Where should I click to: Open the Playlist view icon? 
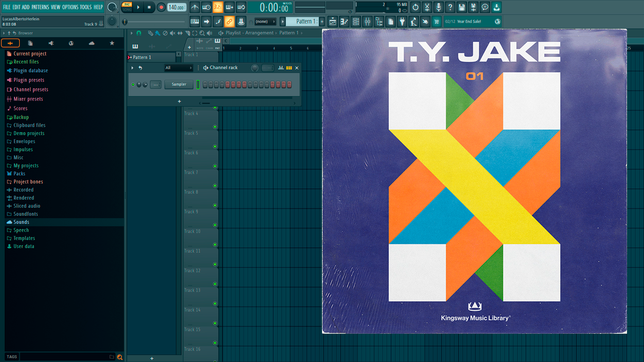click(x=333, y=22)
